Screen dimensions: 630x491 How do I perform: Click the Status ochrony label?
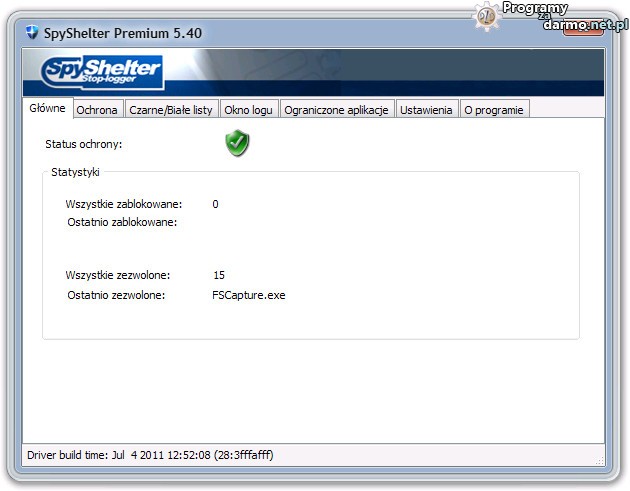[84, 145]
